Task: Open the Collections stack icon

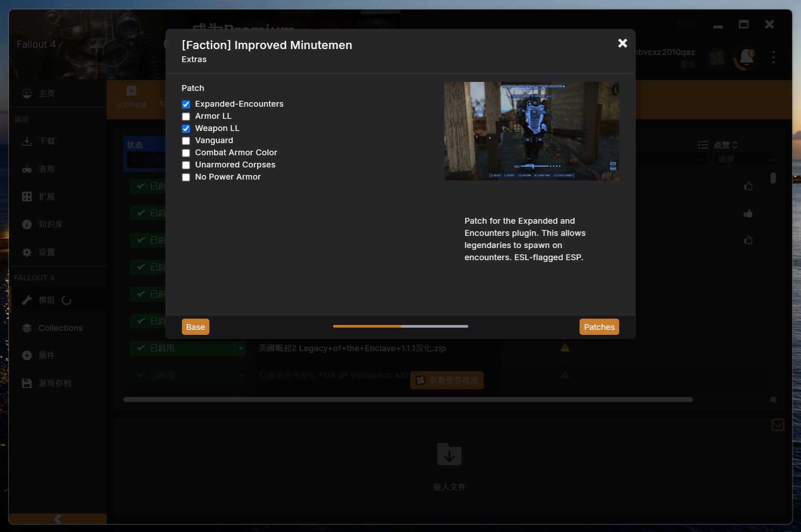Action: click(x=27, y=328)
